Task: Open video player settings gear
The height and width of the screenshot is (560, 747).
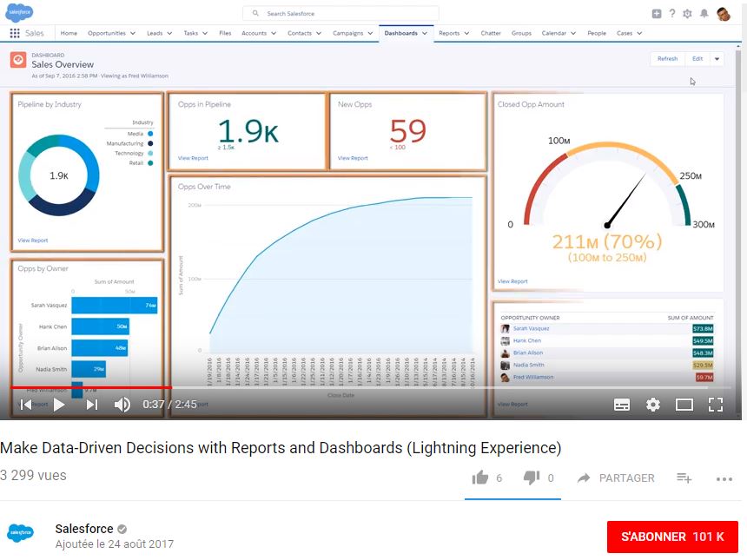Action: point(652,405)
